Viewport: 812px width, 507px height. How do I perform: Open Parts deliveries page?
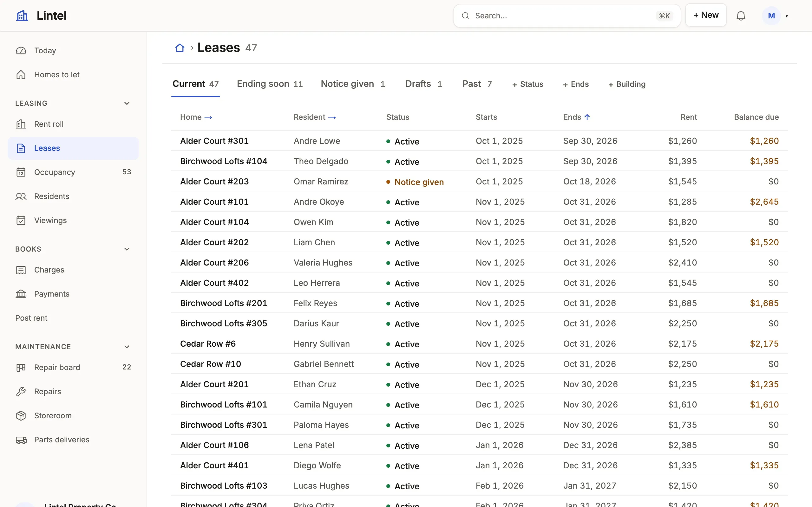pyautogui.click(x=73, y=440)
